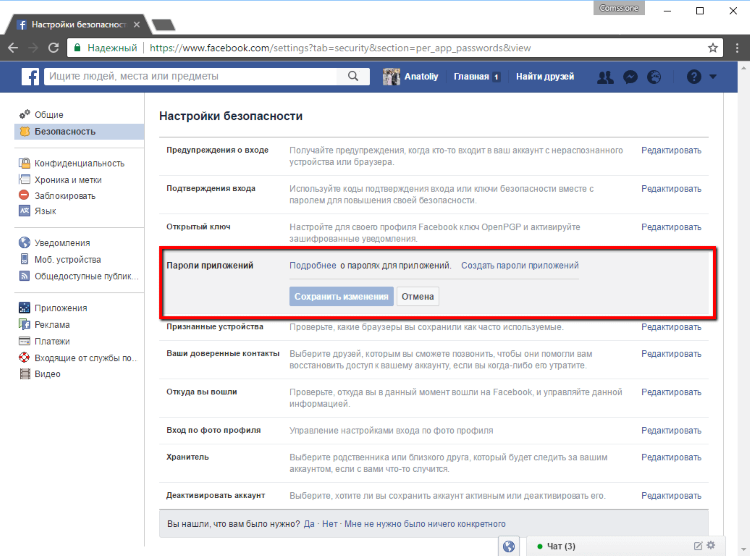This screenshot has height=556, width=750.
Task: Open Создать пароли приложений link
Action: (x=520, y=266)
